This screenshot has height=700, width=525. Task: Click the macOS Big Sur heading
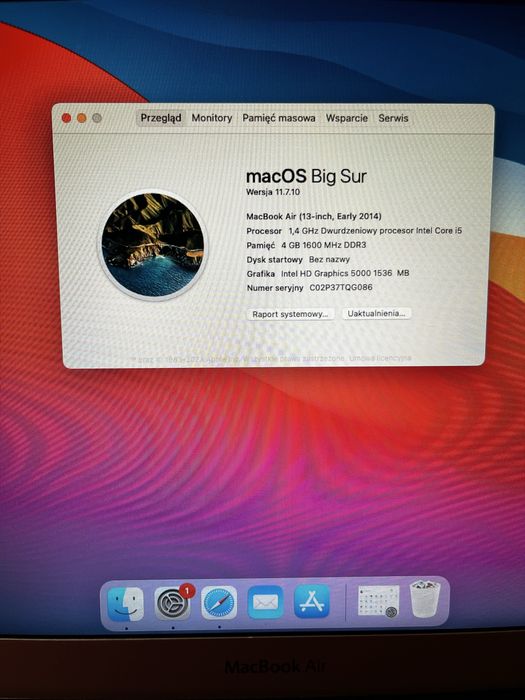(306, 176)
